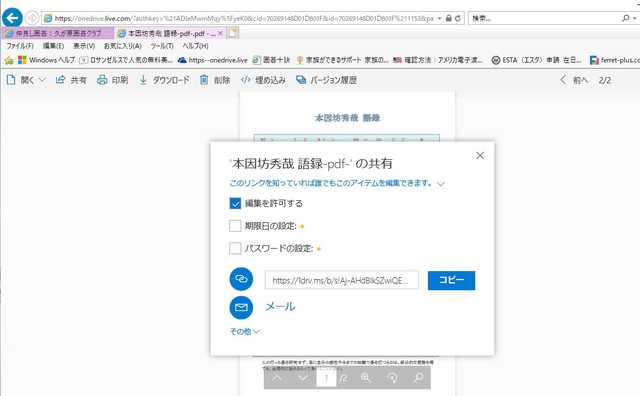Click the blue link permissions text
This screenshot has width=640, height=396.
[331, 183]
